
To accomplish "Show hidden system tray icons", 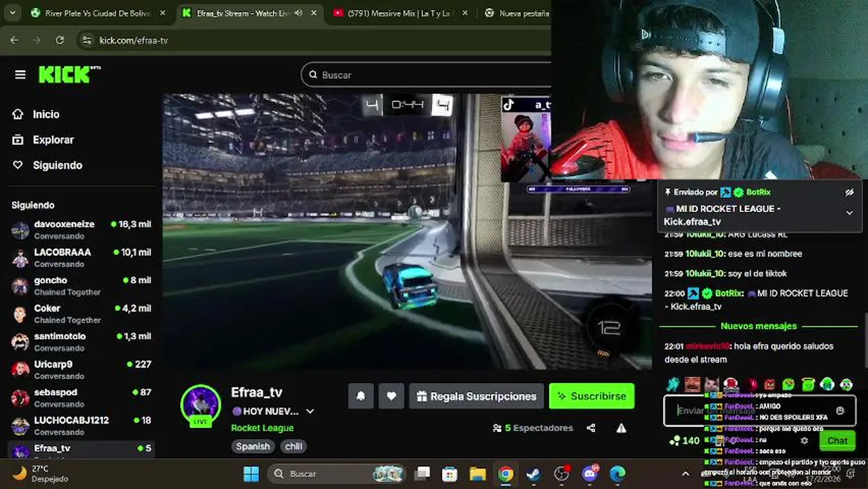I will 685,473.
